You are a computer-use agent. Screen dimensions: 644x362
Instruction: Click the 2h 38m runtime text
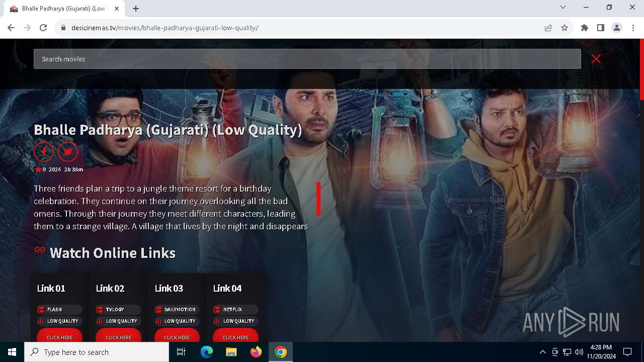click(73, 169)
